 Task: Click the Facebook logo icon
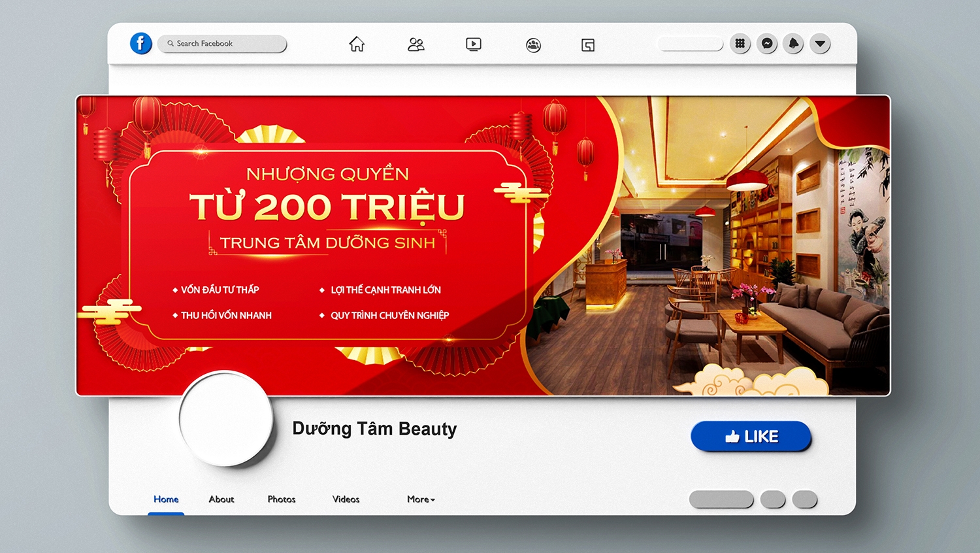point(141,43)
